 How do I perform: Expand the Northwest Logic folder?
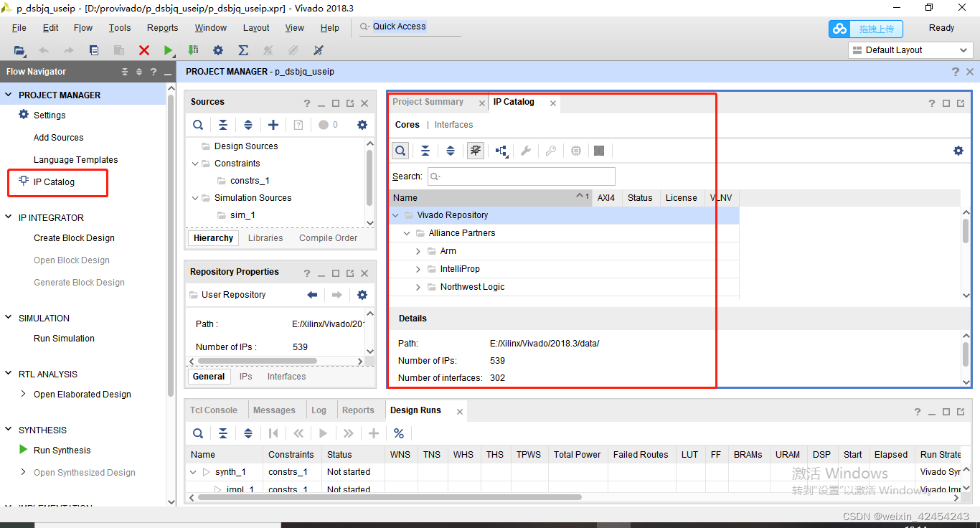click(x=418, y=287)
